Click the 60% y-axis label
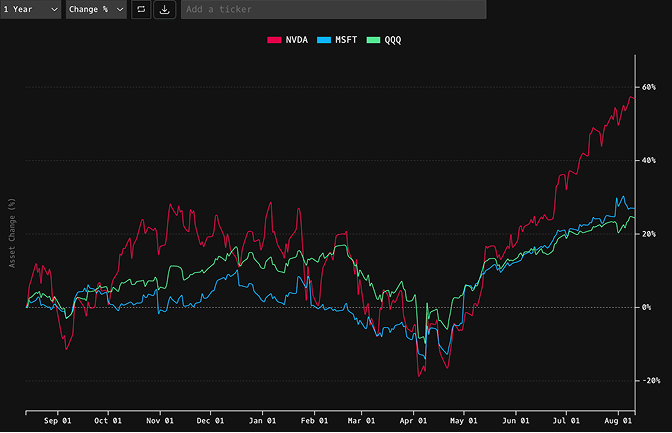The image size is (672, 433). pos(648,87)
